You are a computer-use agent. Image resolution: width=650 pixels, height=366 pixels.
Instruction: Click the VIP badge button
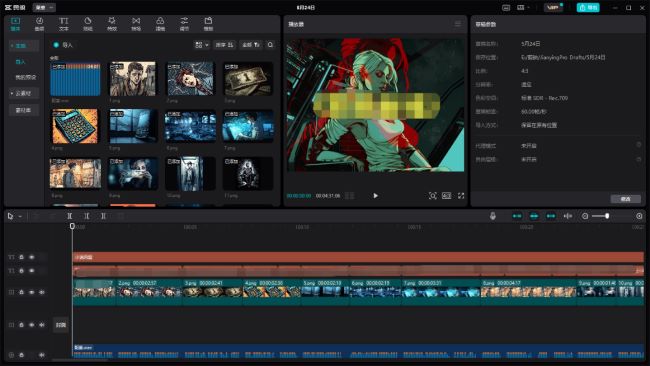553,7
